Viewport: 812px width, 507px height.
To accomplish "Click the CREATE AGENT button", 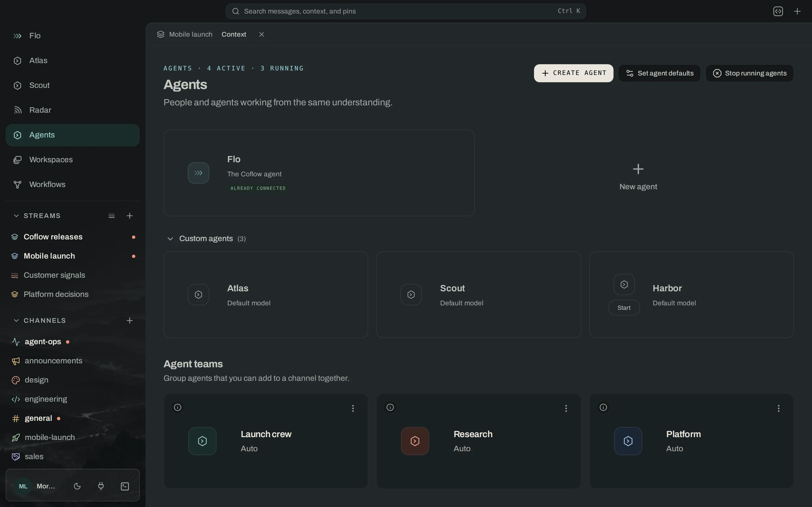I will (x=573, y=73).
